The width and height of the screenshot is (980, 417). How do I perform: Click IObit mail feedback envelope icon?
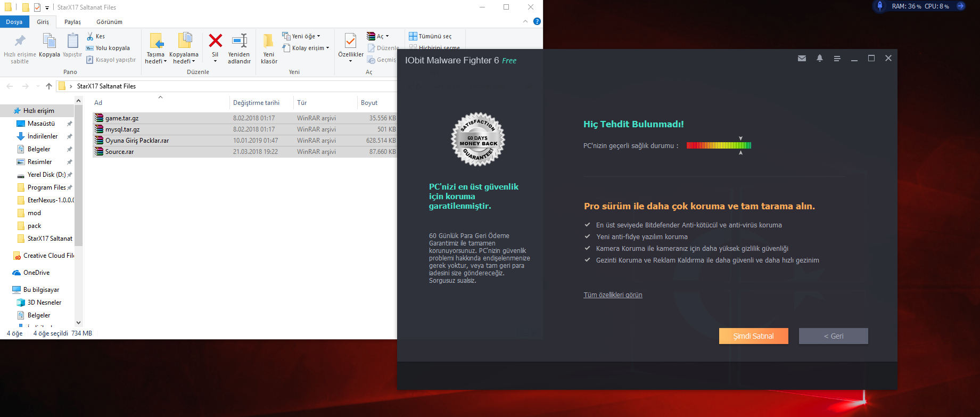tap(802, 59)
